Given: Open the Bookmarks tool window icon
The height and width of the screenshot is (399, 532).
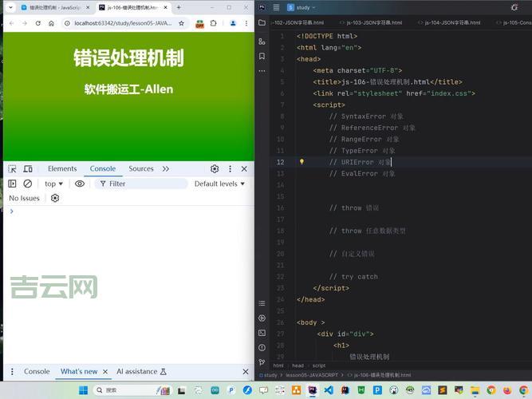Looking at the screenshot, I should (262, 56).
